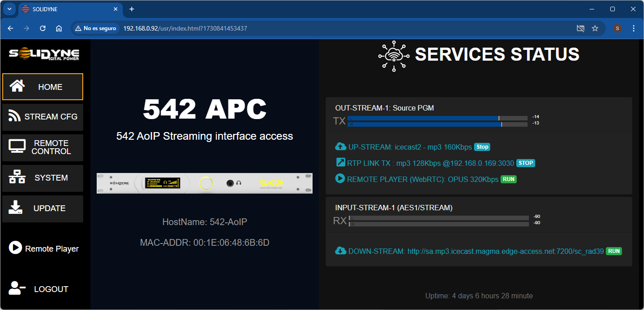Click the DOWN-STREAM cloud download icon
The height and width of the screenshot is (310, 644).
(340, 251)
